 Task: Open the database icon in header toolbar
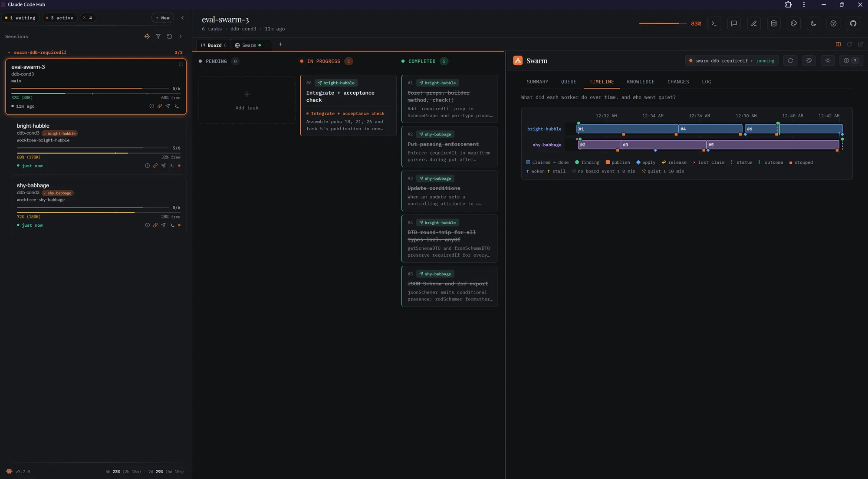tap(773, 23)
